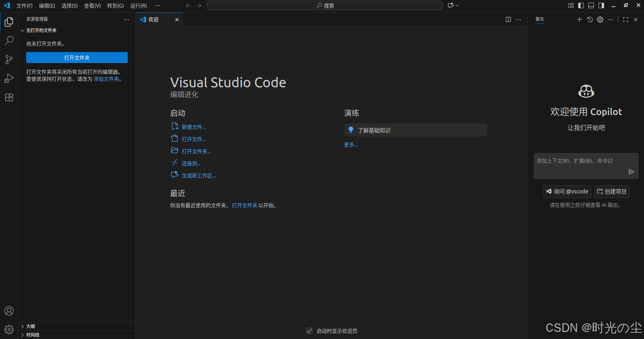Click the 连接到... link
Viewport: 644px width, 339px height.
[191, 164]
